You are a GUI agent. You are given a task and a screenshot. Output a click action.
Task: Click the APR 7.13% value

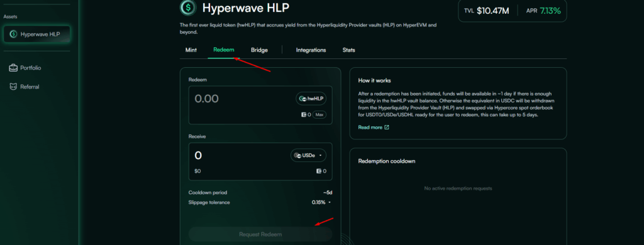(x=550, y=11)
